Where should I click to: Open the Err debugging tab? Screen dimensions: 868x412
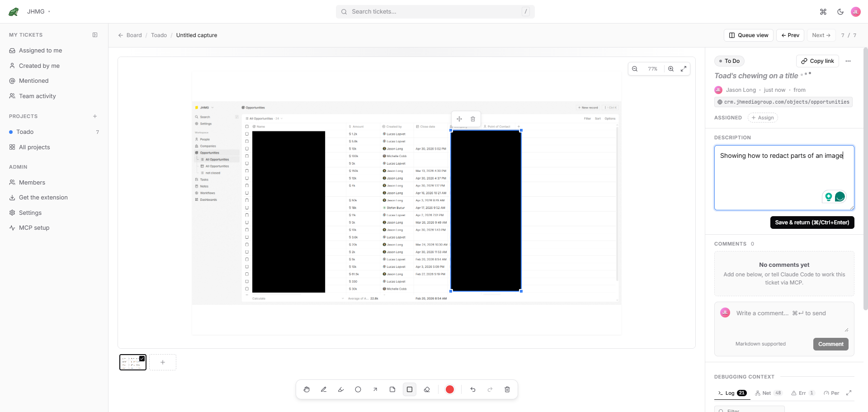(803, 393)
